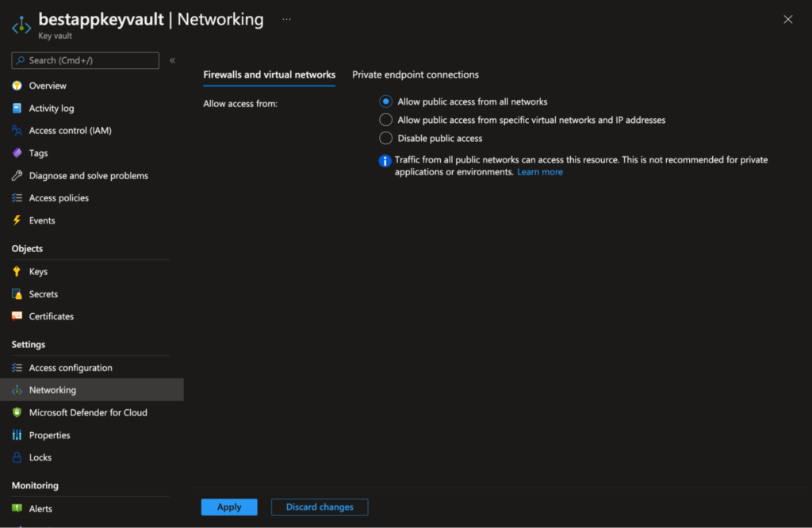Click the blue information icon near traffic notice
Image resolution: width=812 pixels, height=528 pixels.
[385, 160]
